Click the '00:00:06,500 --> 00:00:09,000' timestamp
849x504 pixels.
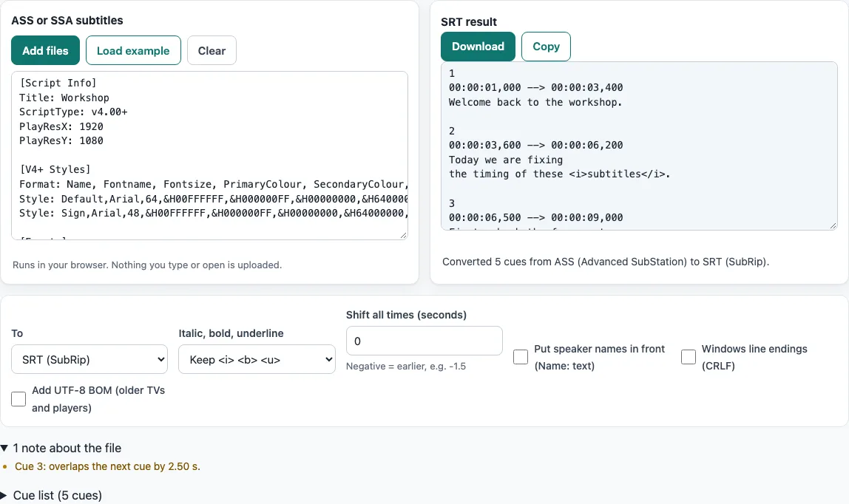tap(535, 217)
